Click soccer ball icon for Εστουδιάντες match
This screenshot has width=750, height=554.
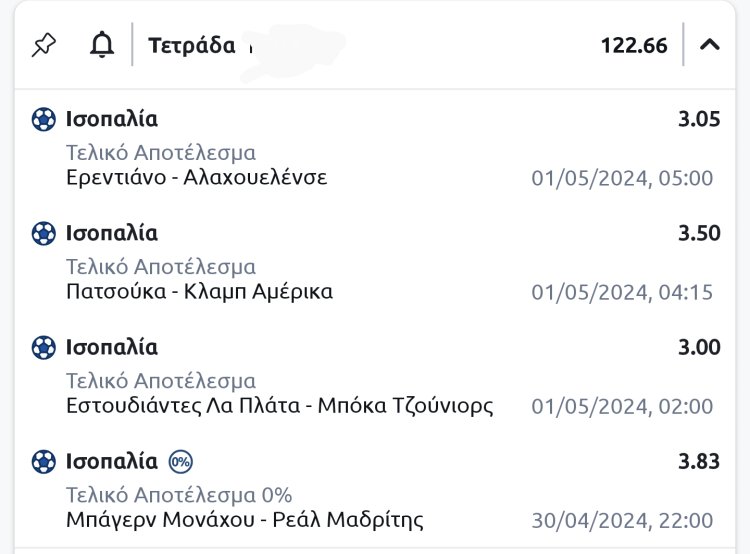pos(43,348)
